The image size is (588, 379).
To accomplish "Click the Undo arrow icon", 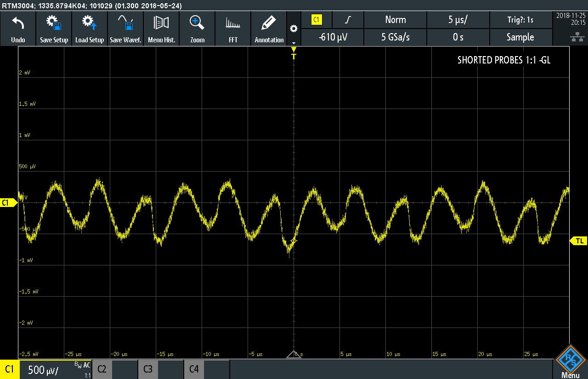I will (x=18, y=23).
